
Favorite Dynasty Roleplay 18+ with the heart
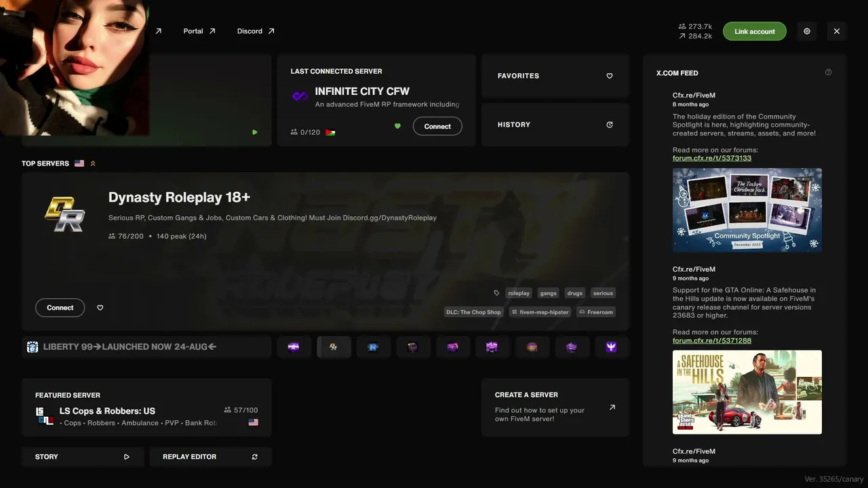(100, 308)
